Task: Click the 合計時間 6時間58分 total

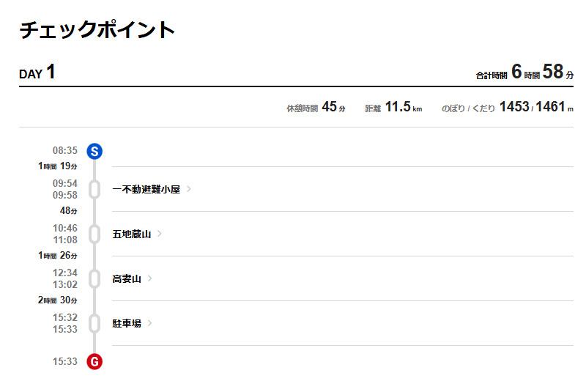Action: (524, 73)
